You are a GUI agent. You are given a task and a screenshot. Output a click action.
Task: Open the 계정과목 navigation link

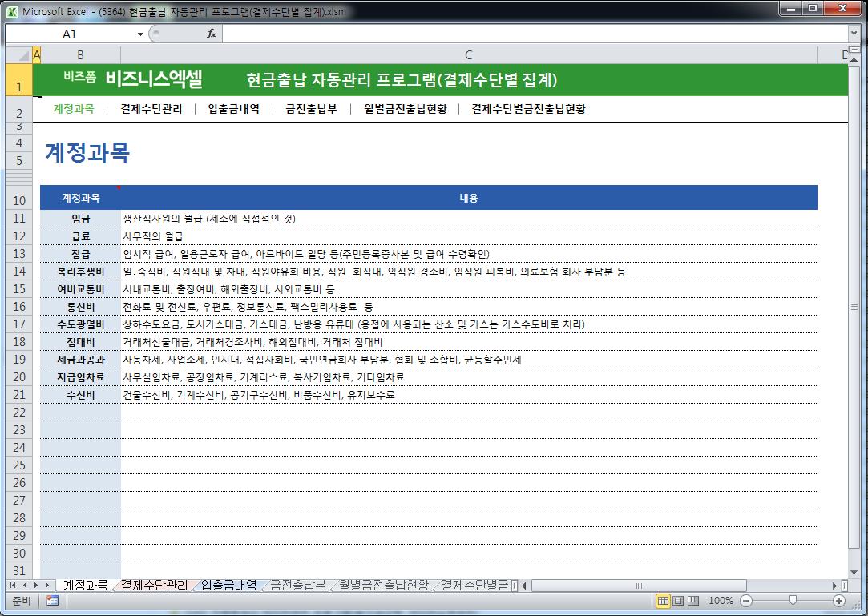(x=74, y=108)
